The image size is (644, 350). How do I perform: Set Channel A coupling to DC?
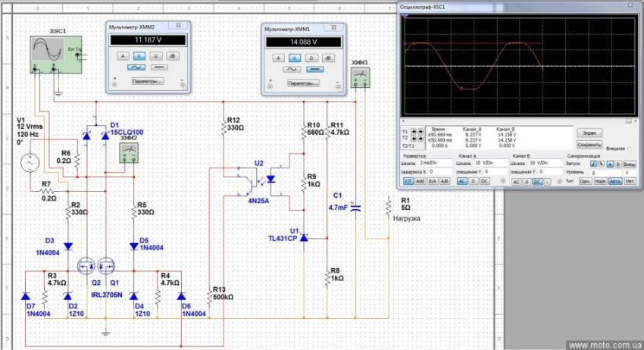pos(483,182)
